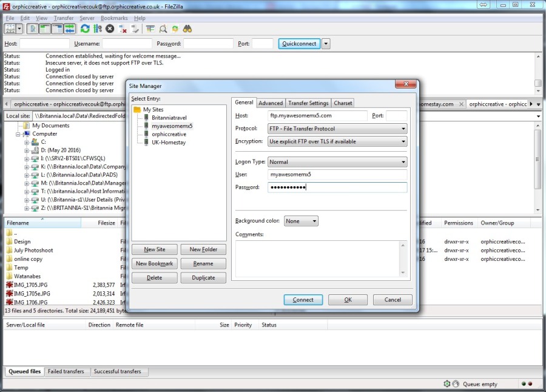Open the Logon Type dropdown
The image size is (546, 392).
point(337,161)
